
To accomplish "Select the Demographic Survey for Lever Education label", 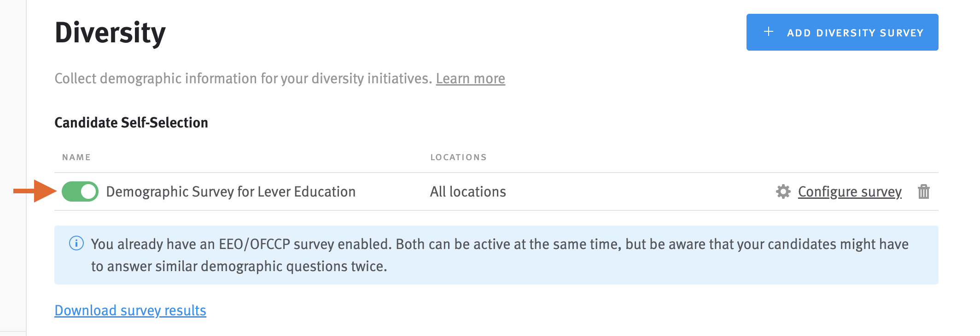I will click(231, 191).
